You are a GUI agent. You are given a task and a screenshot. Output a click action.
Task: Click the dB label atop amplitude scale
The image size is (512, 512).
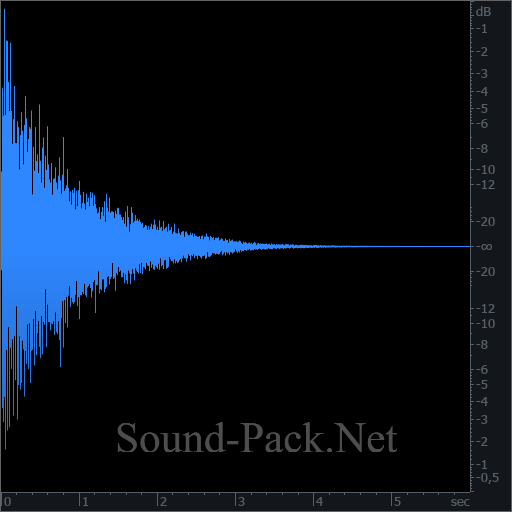tap(483, 12)
